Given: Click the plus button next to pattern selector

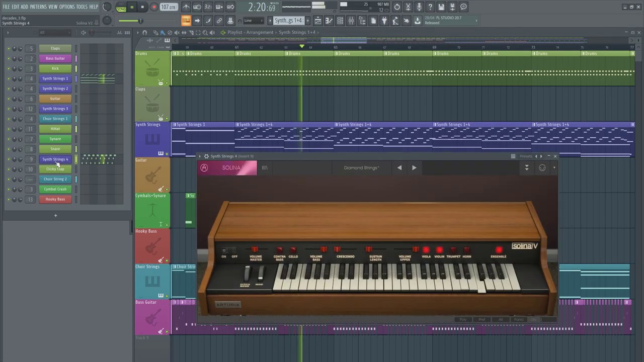Looking at the screenshot, I should click(x=307, y=21).
